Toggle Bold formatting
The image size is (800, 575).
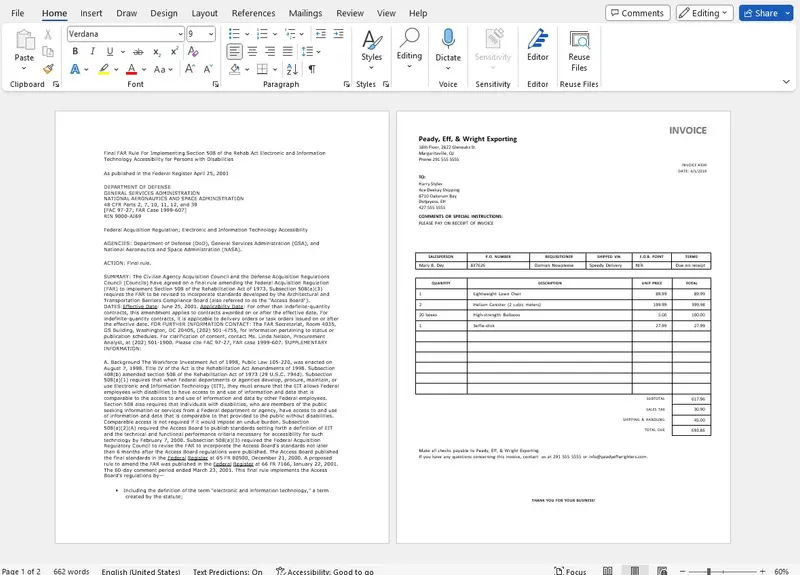(75, 52)
